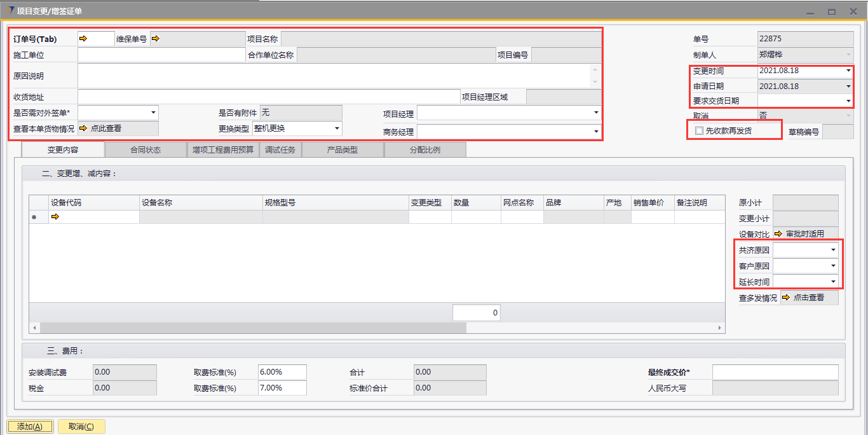The image size is (868, 435).
Task: Expand the 更换类型 dropdown
Action: (x=337, y=128)
